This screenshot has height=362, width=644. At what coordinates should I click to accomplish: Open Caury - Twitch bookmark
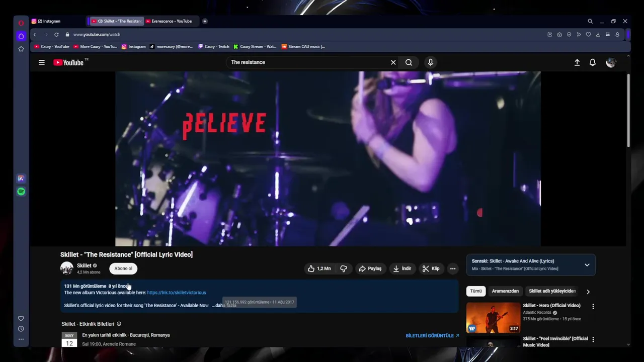click(x=214, y=47)
